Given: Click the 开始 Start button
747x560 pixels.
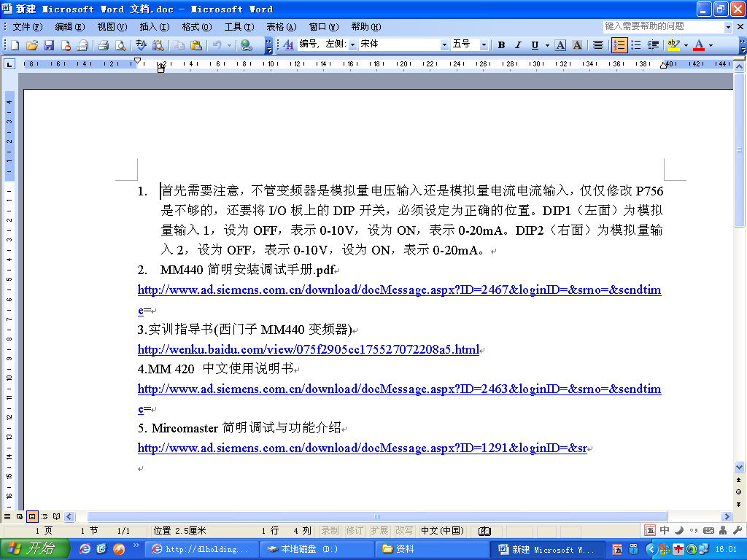Looking at the screenshot, I should [x=35, y=548].
